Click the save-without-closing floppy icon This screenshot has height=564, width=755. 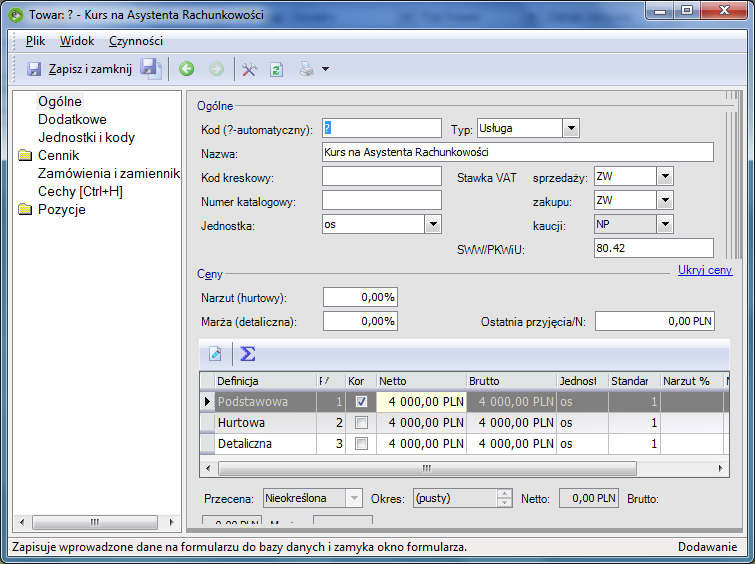click(151, 69)
